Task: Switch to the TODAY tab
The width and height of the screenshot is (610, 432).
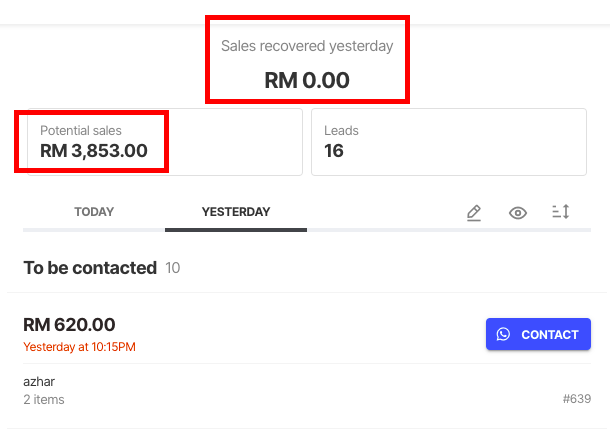Action: point(94,212)
